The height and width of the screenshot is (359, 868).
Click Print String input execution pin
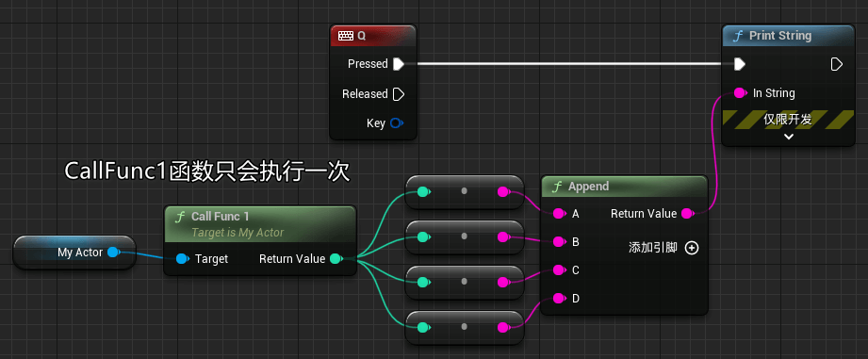pyautogui.click(x=740, y=65)
